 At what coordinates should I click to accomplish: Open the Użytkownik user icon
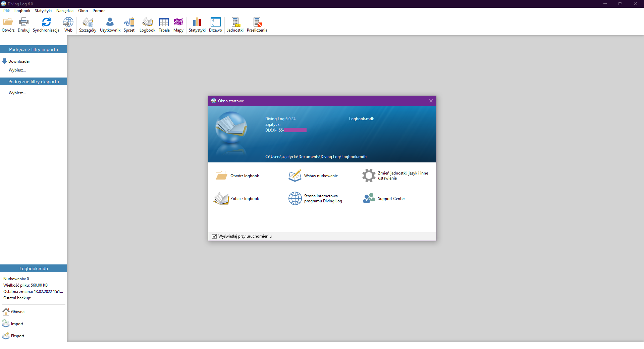pyautogui.click(x=110, y=25)
